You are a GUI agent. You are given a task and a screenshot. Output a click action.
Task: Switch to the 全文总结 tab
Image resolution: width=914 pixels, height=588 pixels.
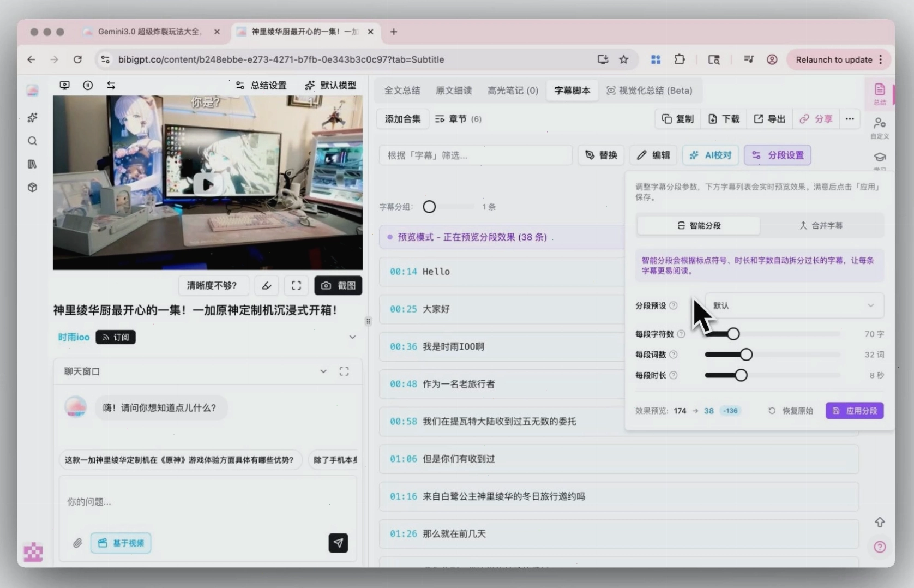(x=402, y=91)
